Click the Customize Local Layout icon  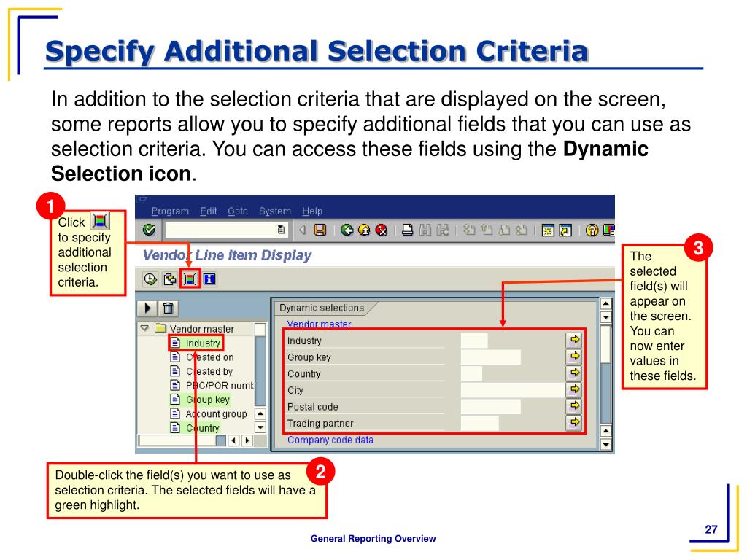[x=609, y=230]
